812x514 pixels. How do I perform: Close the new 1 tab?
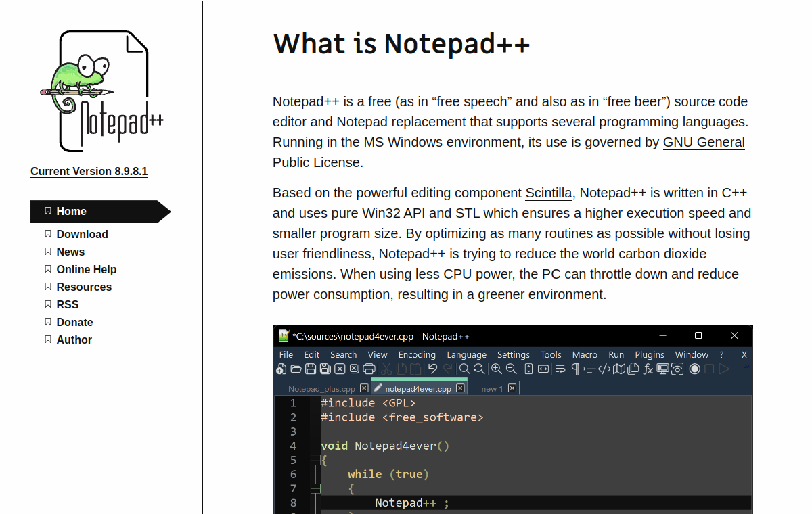tap(512, 388)
